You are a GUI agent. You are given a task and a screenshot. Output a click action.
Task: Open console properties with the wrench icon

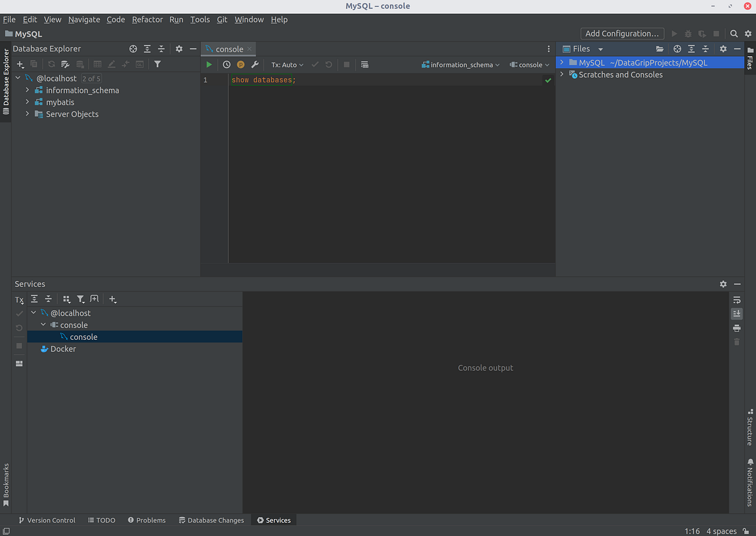tap(255, 64)
